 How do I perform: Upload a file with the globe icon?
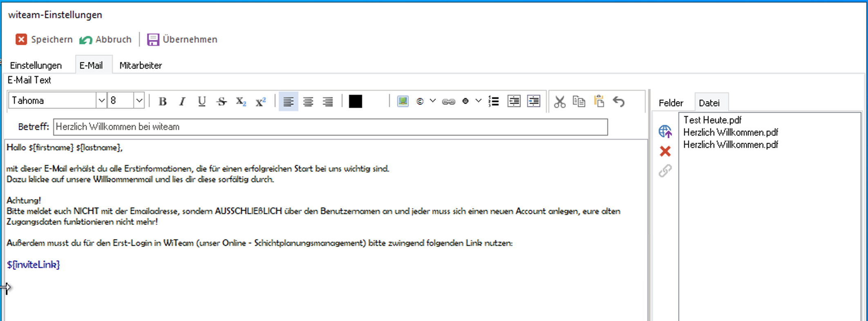pyautogui.click(x=665, y=132)
